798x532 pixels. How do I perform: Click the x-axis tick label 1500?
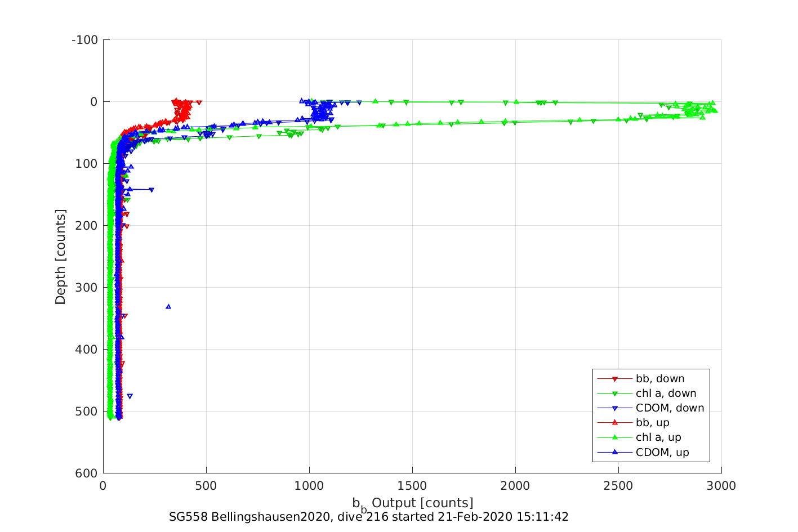[x=412, y=486]
